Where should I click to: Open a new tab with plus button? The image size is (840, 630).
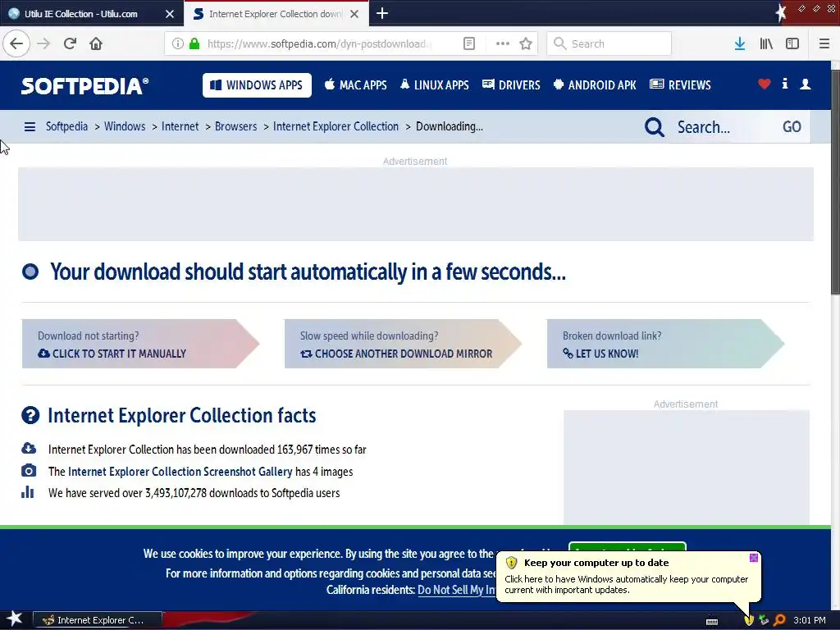pyautogui.click(x=382, y=13)
